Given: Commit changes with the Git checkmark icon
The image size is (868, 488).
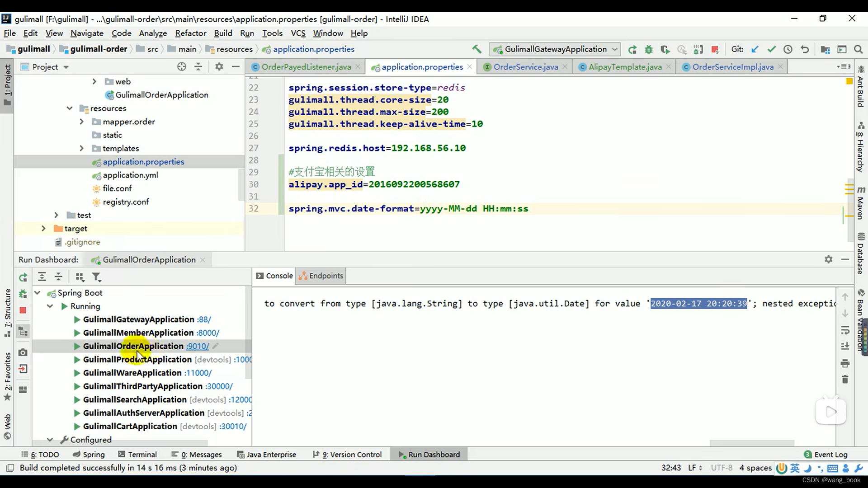Looking at the screenshot, I should tap(771, 49).
